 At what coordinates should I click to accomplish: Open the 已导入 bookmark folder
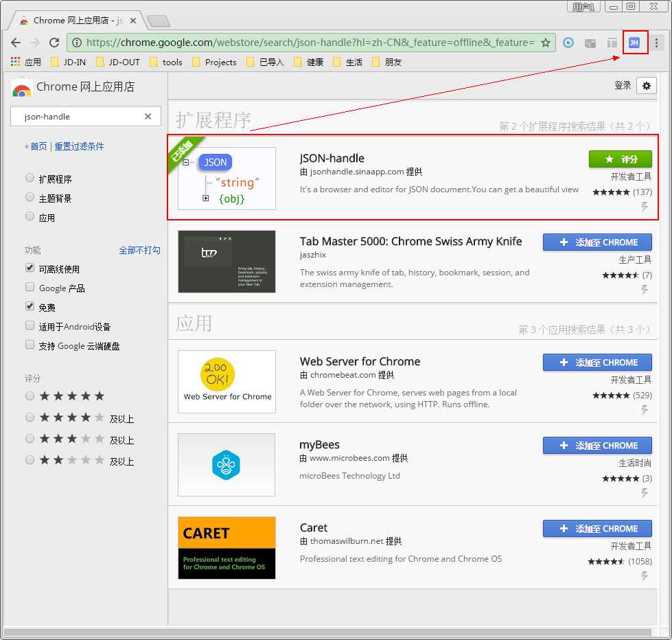(x=265, y=62)
